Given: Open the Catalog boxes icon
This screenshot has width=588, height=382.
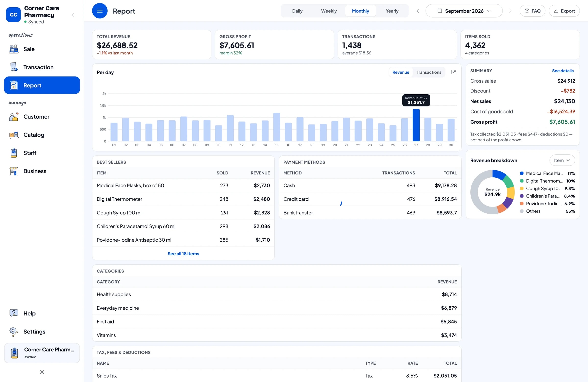Looking at the screenshot, I should click(13, 135).
